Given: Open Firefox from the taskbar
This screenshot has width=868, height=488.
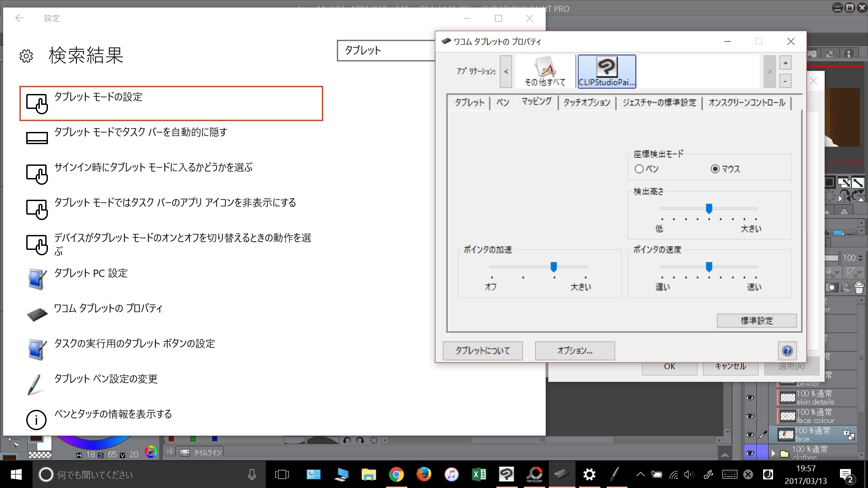Looking at the screenshot, I should pos(424,474).
